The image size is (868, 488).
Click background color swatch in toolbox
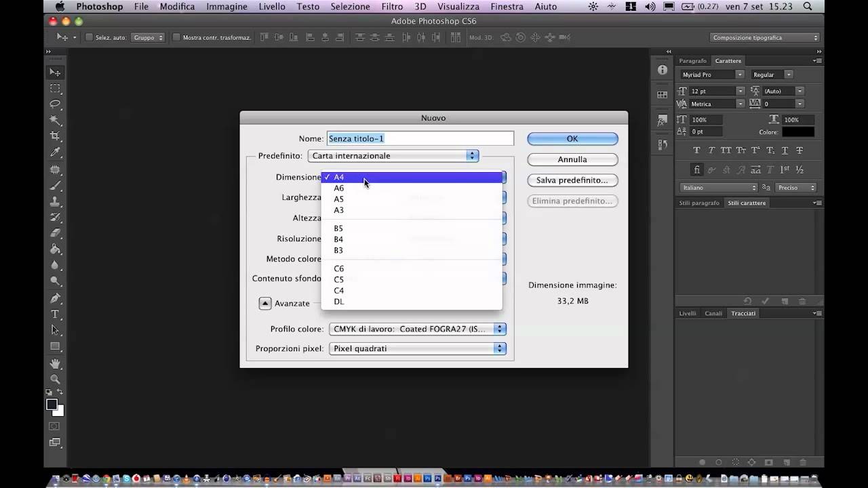pos(60,411)
